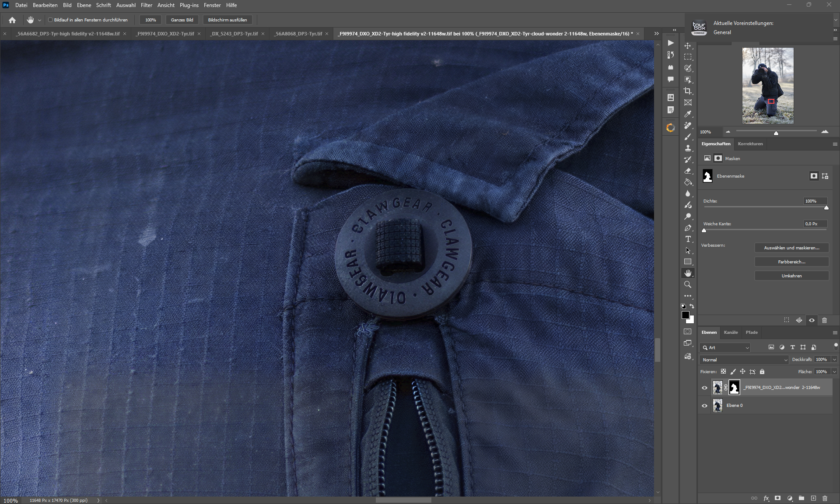Select the Crop tool

coord(688,91)
